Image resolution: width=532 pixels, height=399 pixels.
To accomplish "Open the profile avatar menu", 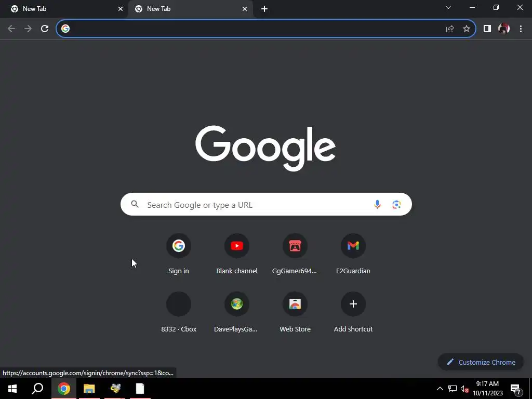I will coord(504,29).
